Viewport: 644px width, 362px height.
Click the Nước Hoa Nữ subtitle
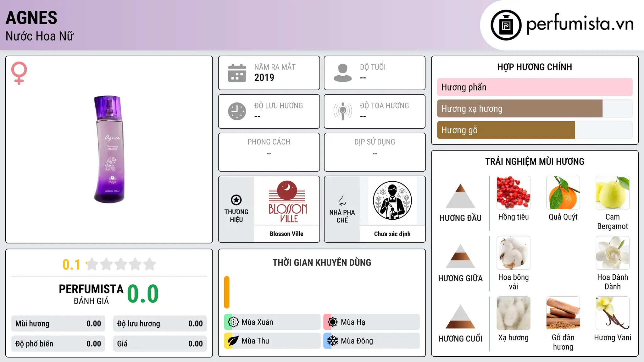point(40,36)
